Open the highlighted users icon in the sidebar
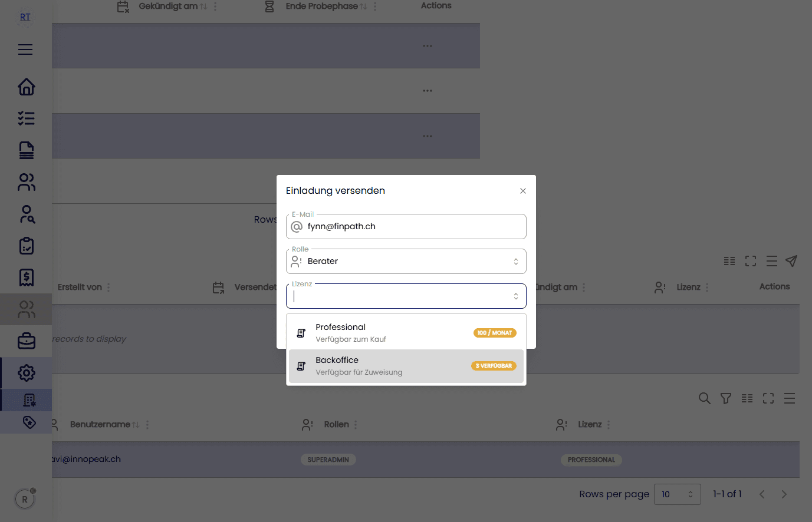812x522 pixels. point(26,309)
